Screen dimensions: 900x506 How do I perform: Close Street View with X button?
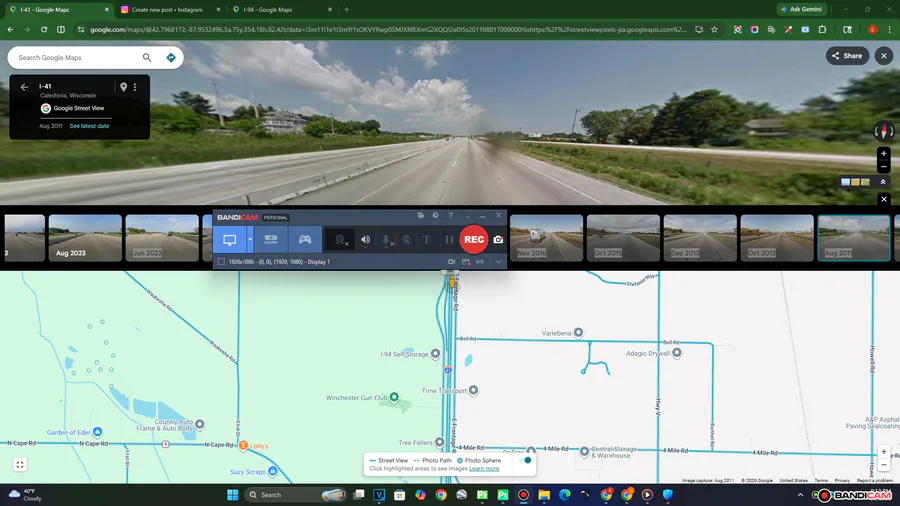pos(884,56)
